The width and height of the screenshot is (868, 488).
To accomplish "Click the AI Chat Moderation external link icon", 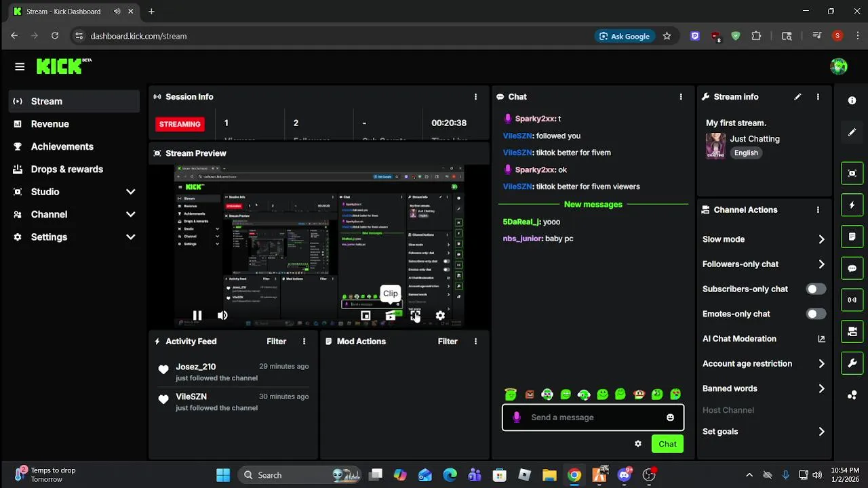I will pyautogui.click(x=821, y=339).
